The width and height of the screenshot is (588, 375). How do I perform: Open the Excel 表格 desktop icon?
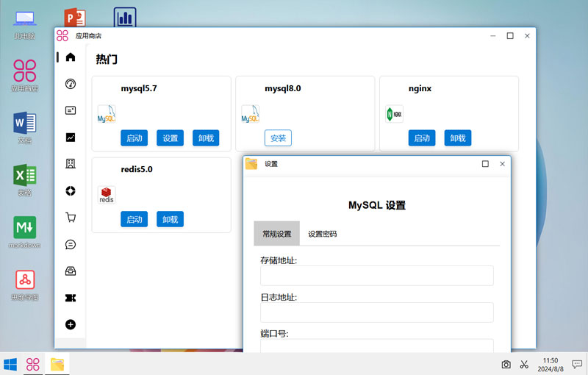tap(25, 180)
